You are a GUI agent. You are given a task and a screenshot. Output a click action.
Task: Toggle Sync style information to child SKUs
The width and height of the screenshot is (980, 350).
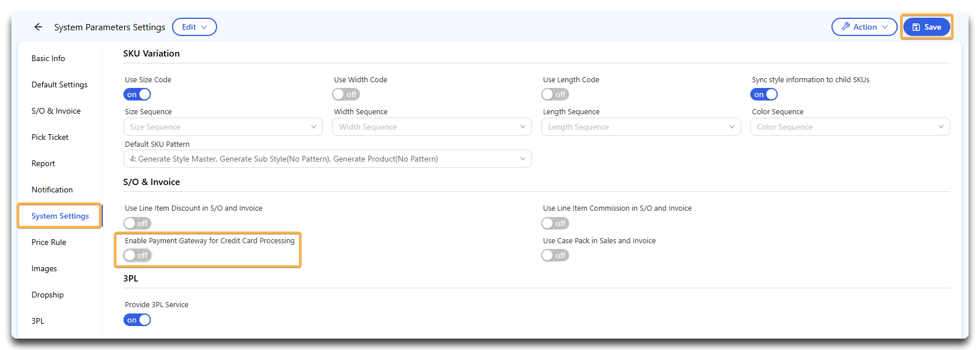pyautogui.click(x=764, y=94)
